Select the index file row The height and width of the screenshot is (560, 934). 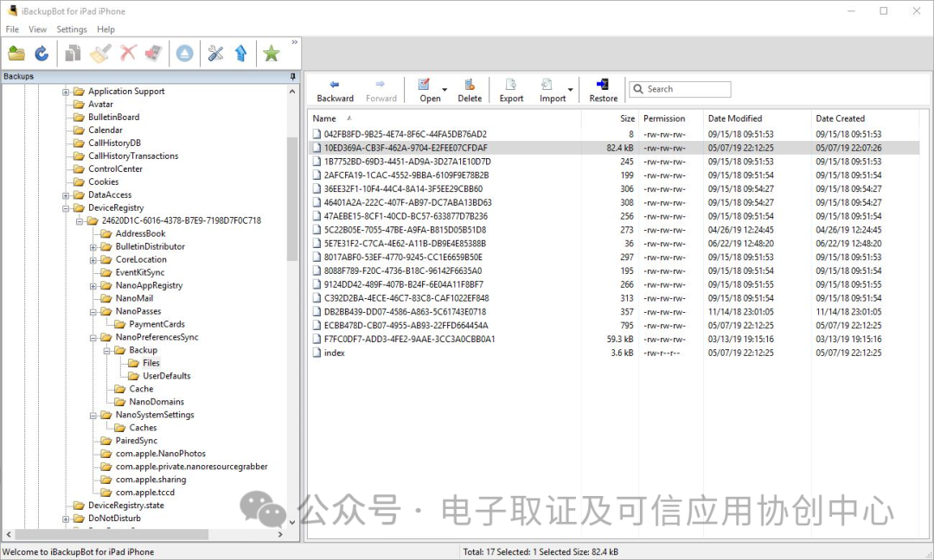613,353
